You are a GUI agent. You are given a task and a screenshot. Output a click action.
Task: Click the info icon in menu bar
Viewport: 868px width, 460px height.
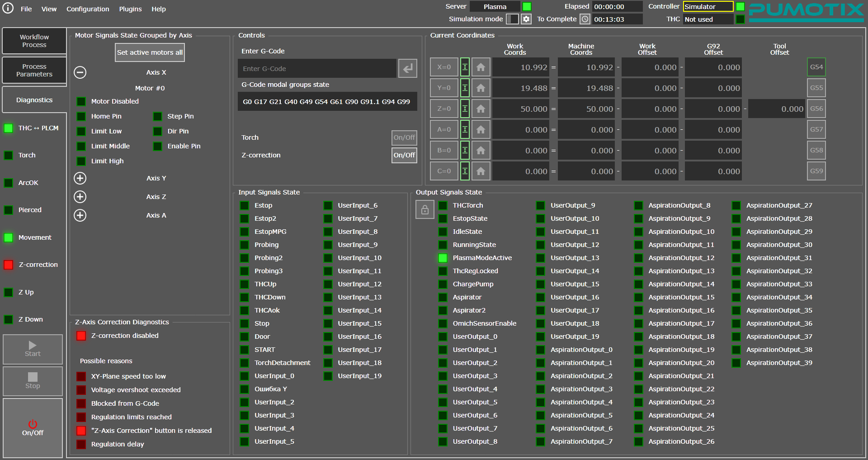click(8, 9)
